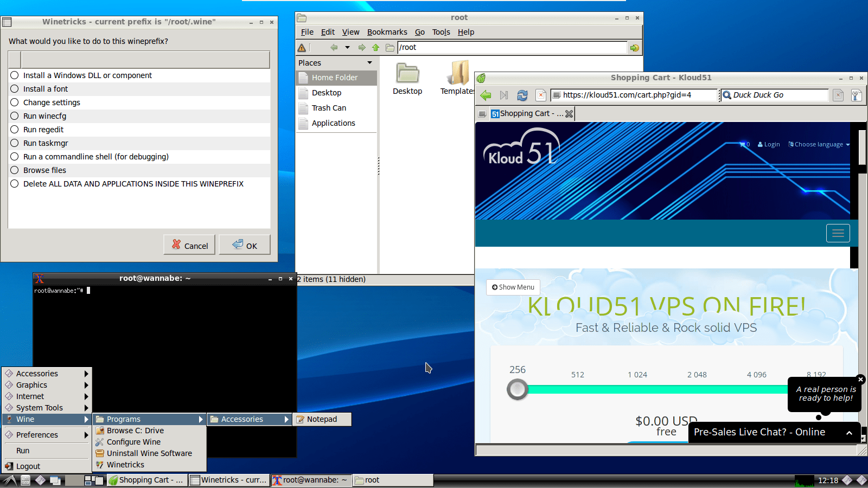
Task: Reload the Kloud51 page
Action: (522, 95)
